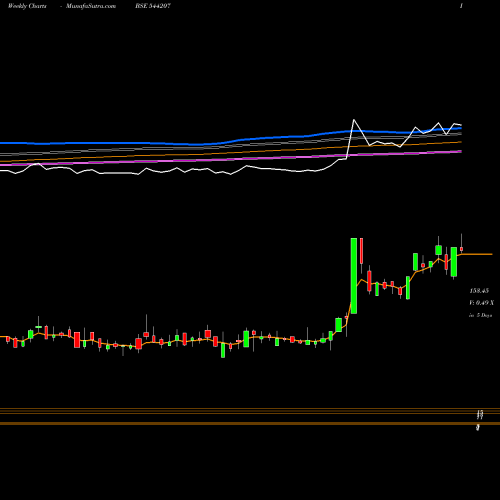Click the tallest green breakout candle

click(354, 276)
